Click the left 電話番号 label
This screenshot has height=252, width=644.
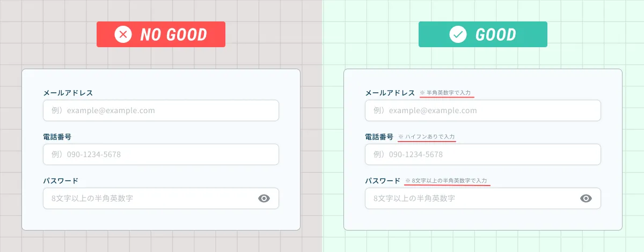pos(57,137)
